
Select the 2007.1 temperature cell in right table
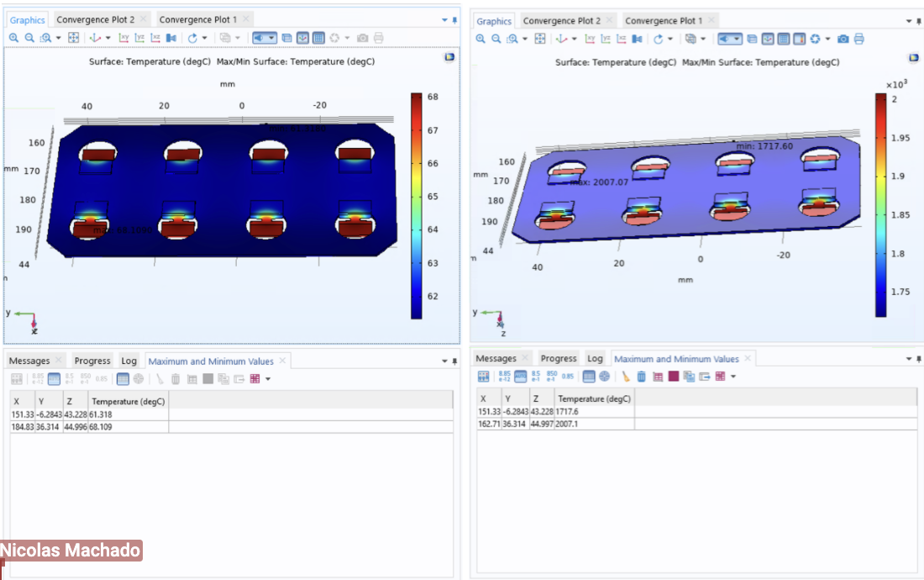tap(595, 424)
